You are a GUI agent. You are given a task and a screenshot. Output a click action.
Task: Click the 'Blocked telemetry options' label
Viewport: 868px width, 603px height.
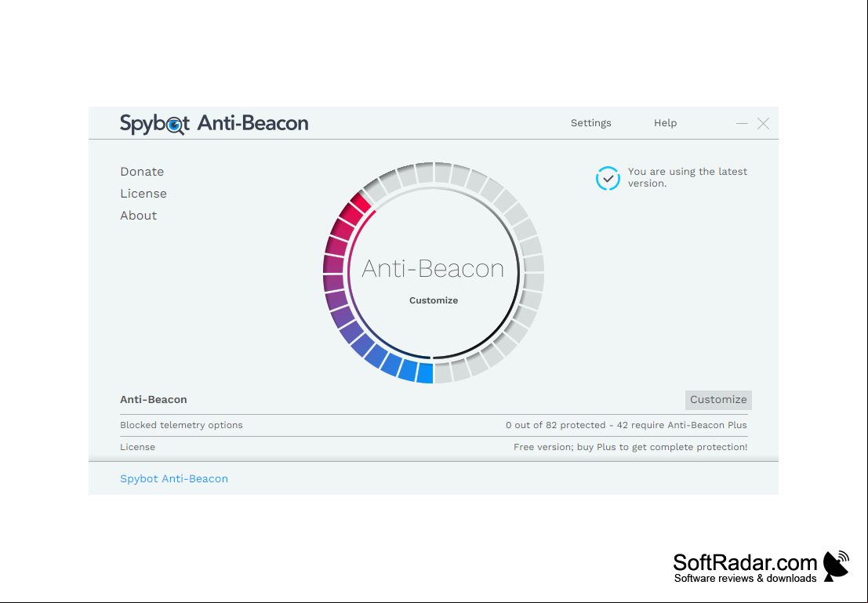click(181, 425)
